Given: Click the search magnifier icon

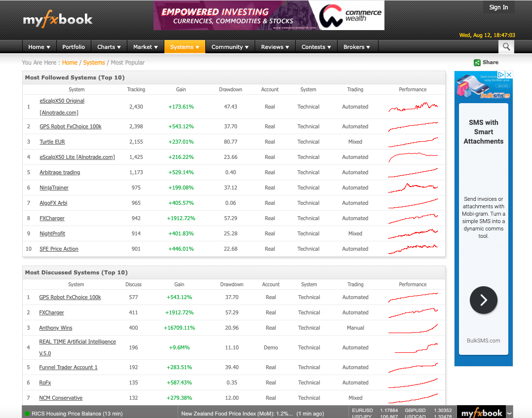Looking at the screenshot, I should tap(506, 46).
